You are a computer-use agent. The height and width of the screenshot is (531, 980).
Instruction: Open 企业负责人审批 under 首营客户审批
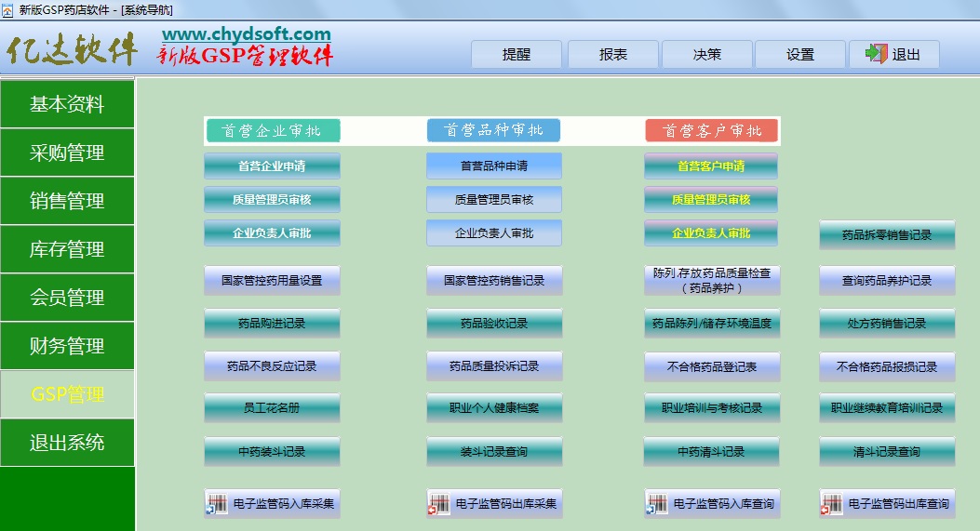pos(711,233)
